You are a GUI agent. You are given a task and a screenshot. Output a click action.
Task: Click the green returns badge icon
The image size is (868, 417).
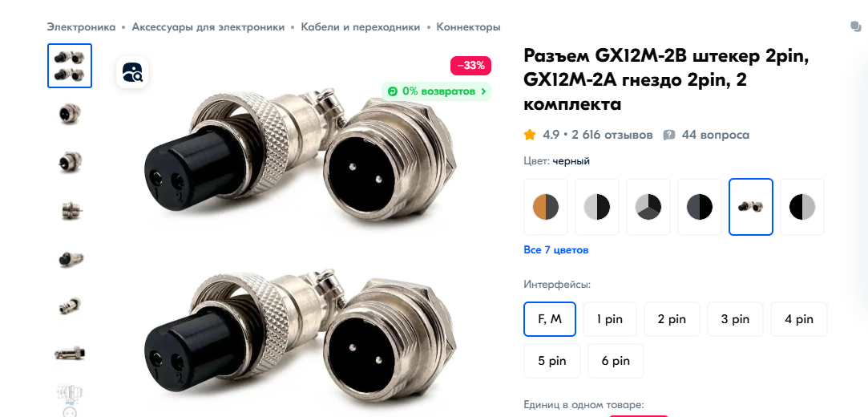[x=393, y=91]
